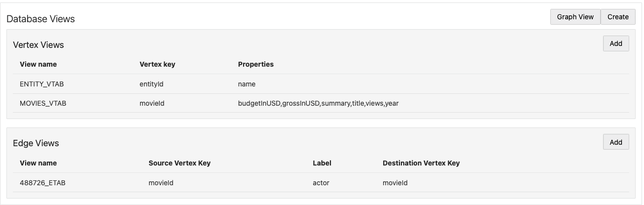Select the 488726_ETAB edge view
The height and width of the screenshot is (205, 644).
click(x=42, y=183)
